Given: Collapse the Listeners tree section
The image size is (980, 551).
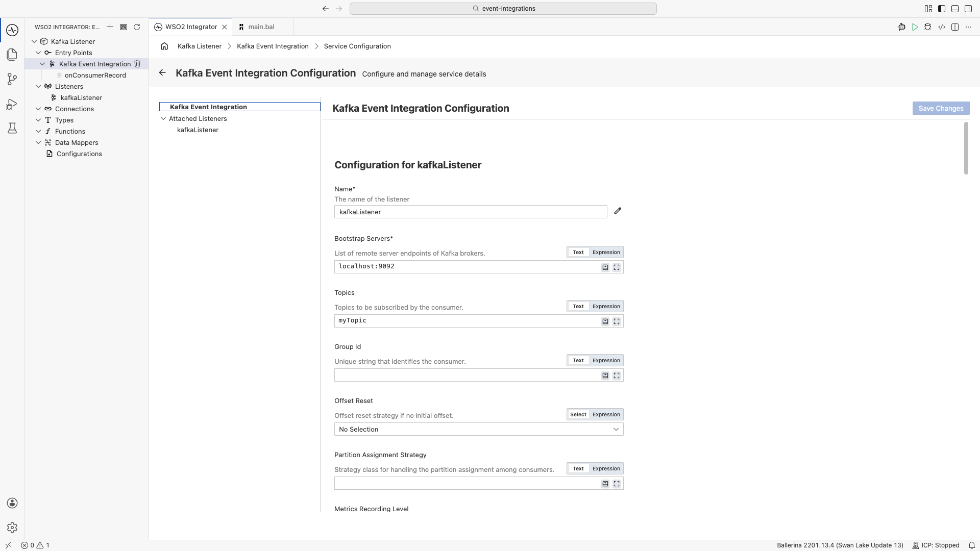Looking at the screenshot, I should point(38,86).
